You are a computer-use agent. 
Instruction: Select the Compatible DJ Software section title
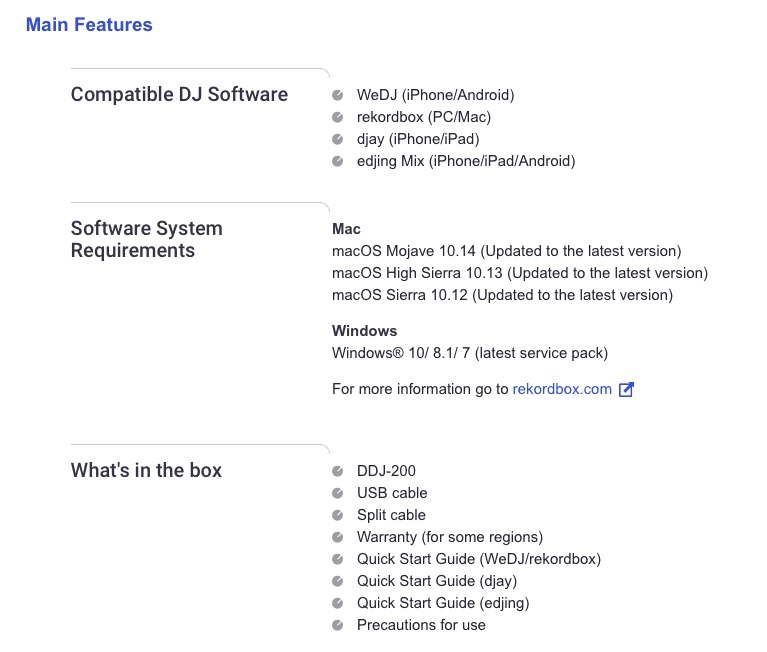point(179,95)
